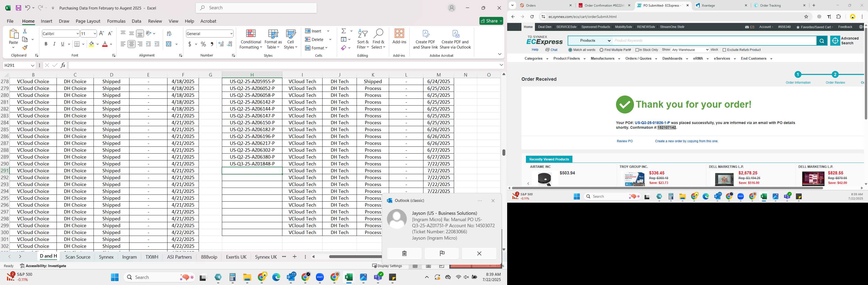Screen dimensions: 868x285
Task: Select the Cut scissors icon
Action: point(25,31)
